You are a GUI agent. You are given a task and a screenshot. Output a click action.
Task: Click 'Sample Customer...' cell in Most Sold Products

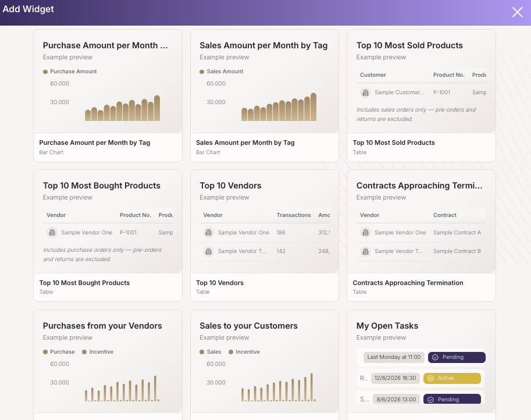coord(400,92)
